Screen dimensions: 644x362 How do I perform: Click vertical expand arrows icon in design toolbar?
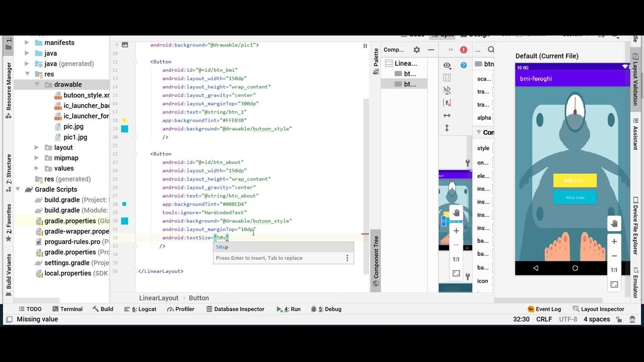click(x=447, y=128)
